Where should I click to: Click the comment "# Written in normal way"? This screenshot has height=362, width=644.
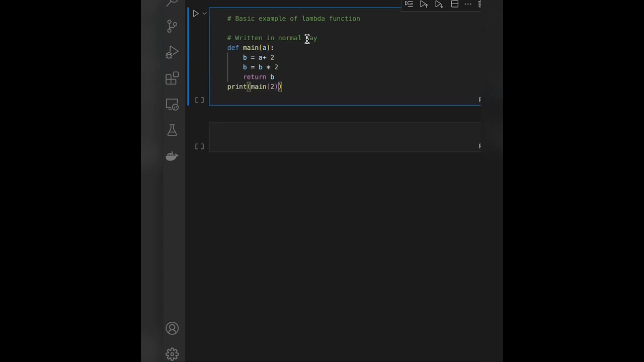272,38
